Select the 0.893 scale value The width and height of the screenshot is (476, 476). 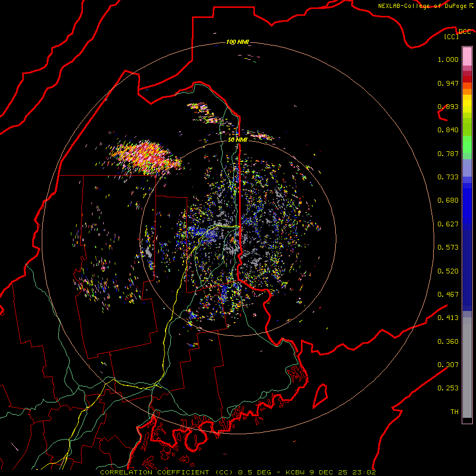click(448, 106)
